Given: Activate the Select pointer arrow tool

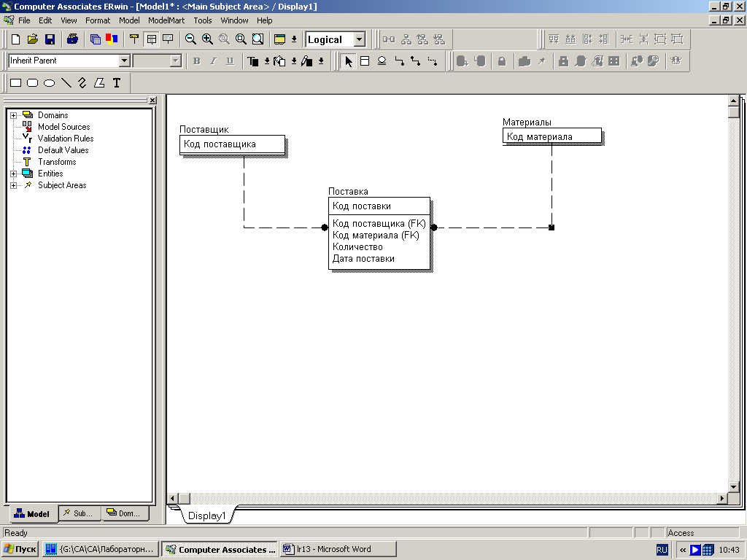Looking at the screenshot, I should [349, 61].
